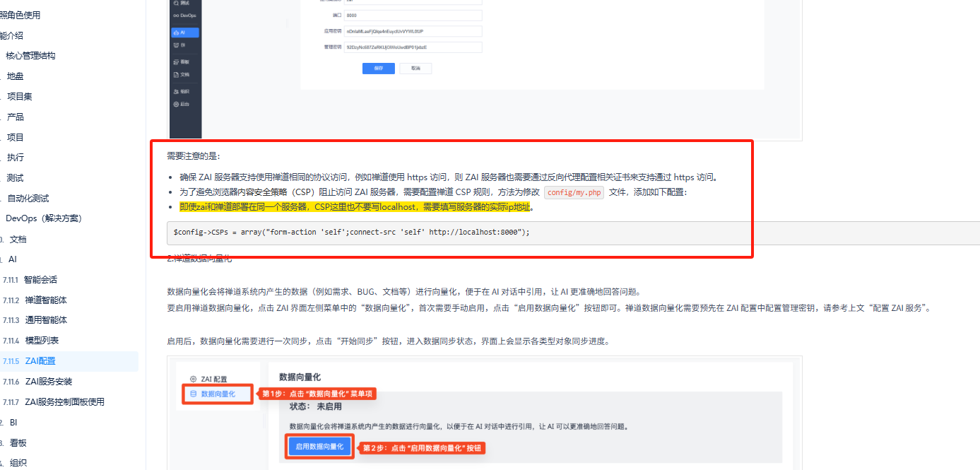Screen dimensions: 980x470
Task: Click the database icon beside 数据向量化 menu item
Action: point(194,394)
